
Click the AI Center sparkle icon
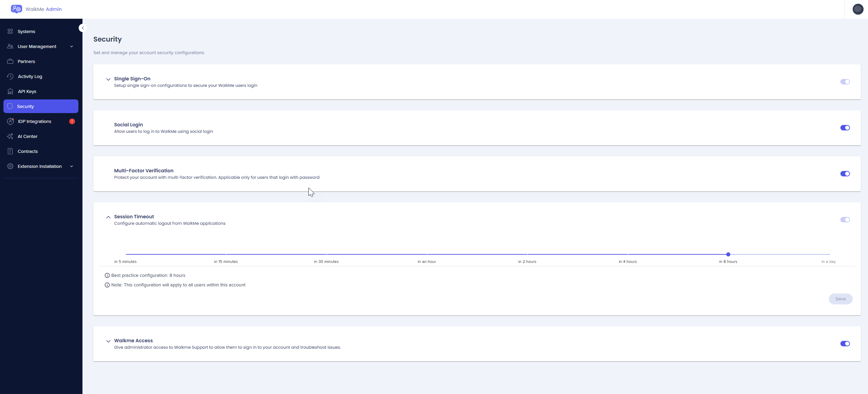tap(10, 136)
